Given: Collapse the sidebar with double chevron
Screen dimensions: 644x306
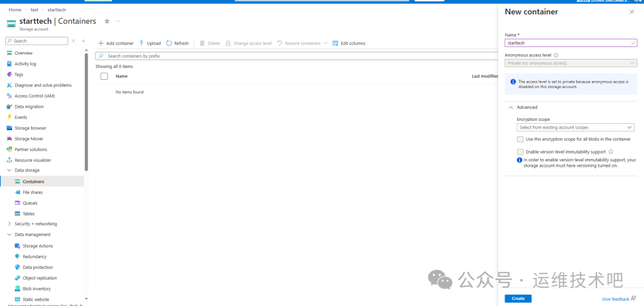Looking at the screenshot, I should (x=83, y=40).
